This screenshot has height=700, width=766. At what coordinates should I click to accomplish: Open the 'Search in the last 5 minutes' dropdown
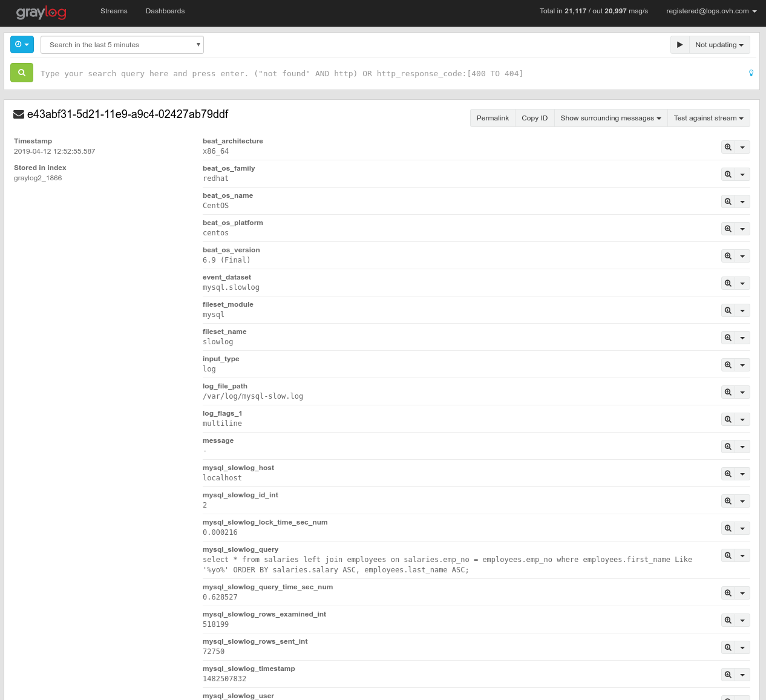122,44
